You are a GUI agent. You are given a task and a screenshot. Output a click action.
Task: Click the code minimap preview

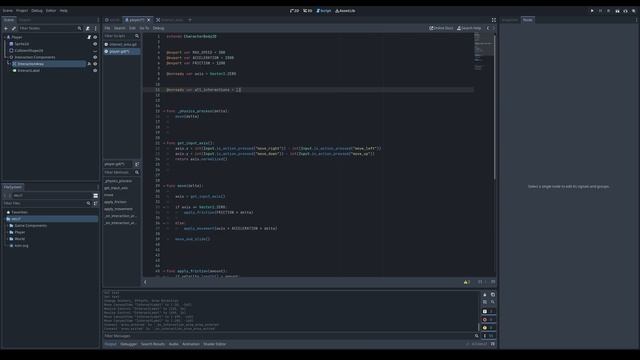[x=484, y=51]
